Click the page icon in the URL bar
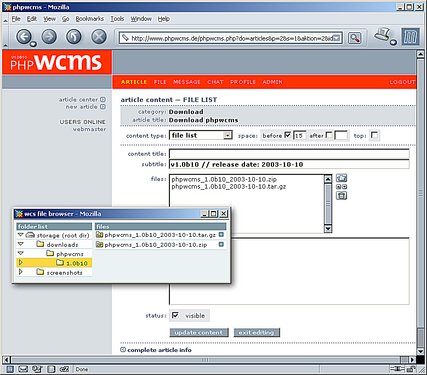Screen dimensions: 427x375 (x=125, y=38)
